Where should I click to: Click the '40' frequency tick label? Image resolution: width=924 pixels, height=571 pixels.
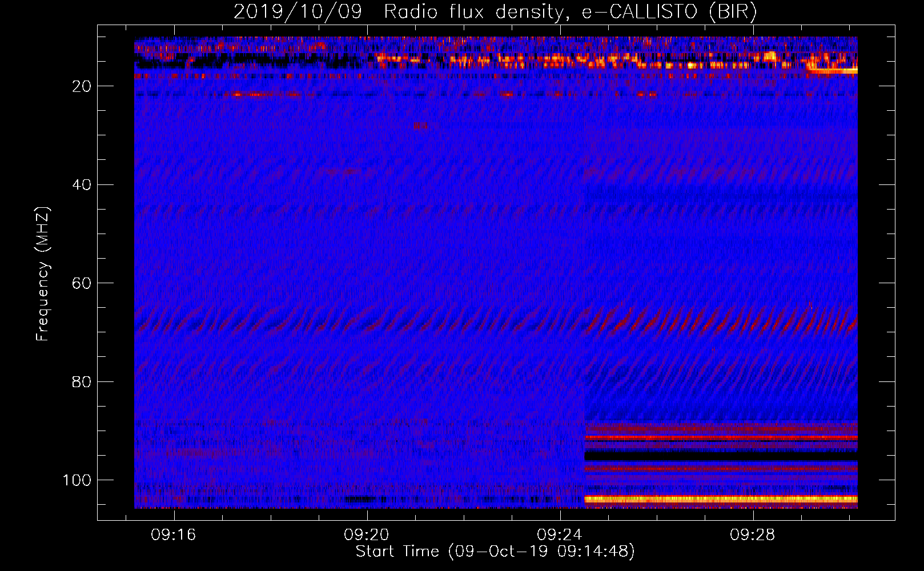coord(82,185)
